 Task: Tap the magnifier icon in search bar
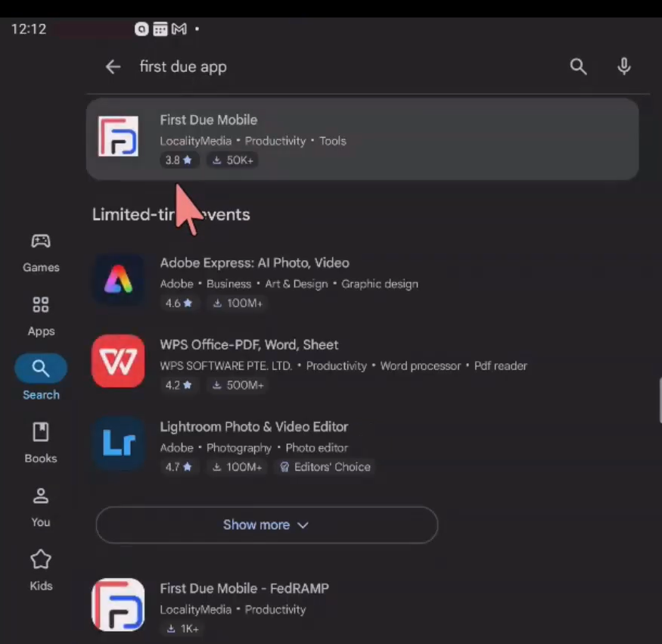pyautogui.click(x=578, y=67)
